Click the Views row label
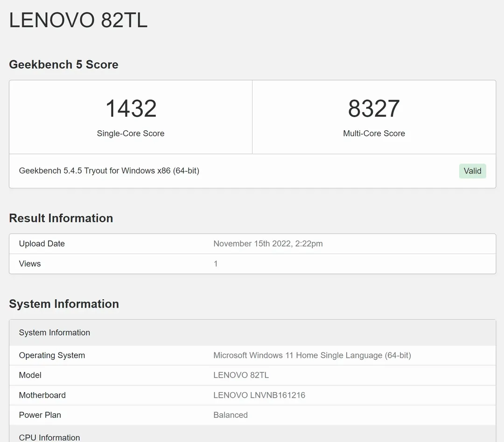Image resolution: width=504 pixels, height=442 pixels. click(x=30, y=264)
